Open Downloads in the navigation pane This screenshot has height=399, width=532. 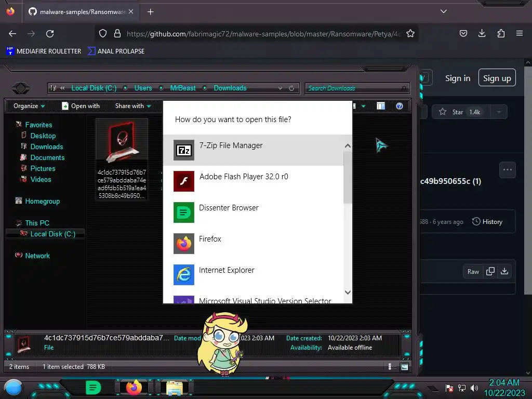tap(47, 147)
